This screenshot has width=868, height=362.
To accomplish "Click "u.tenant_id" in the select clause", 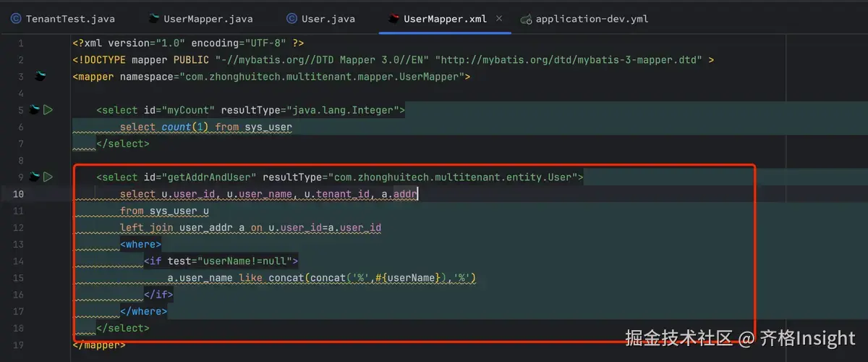I will click(337, 194).
